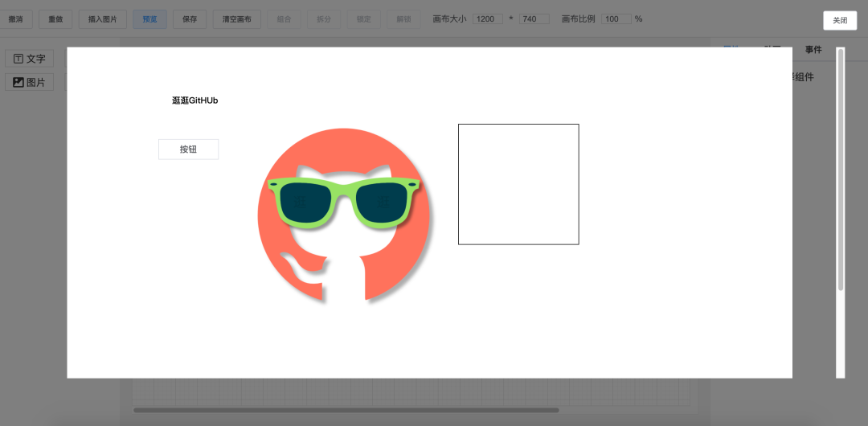Click the 解锁 unlock button
Screen dimensions: 868x426
403,18
